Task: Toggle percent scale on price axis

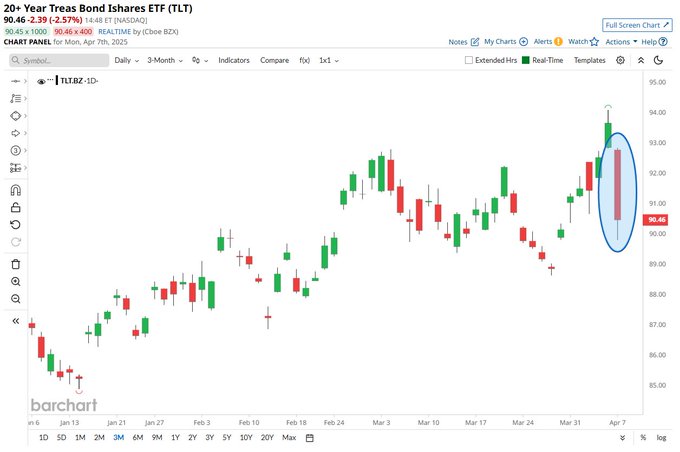Action: coord(643,438)
